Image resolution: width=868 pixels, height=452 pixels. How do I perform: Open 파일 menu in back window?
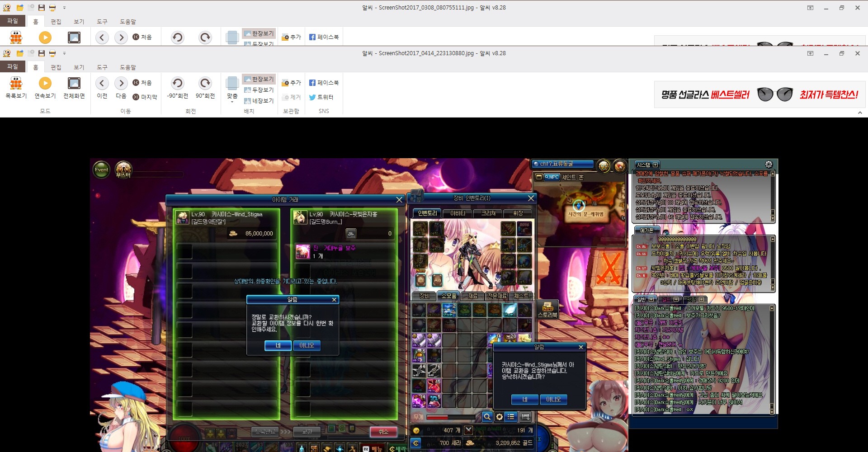(x=13, y=21)
